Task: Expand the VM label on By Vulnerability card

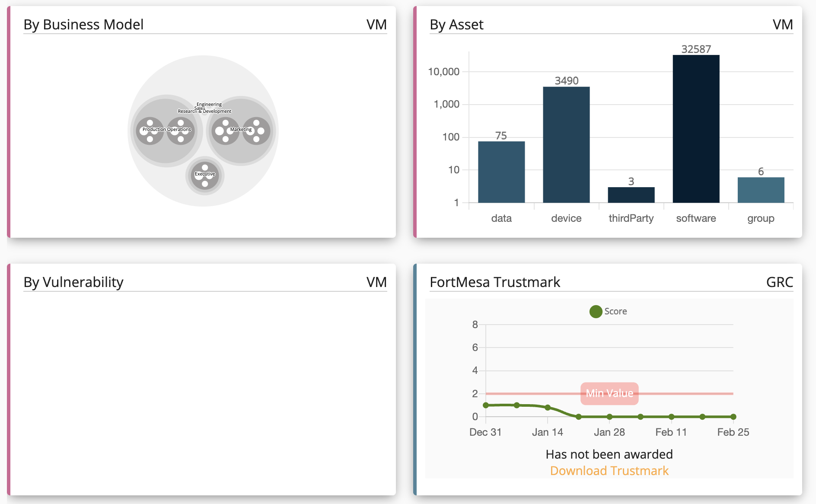Action: tap(376, 282)
